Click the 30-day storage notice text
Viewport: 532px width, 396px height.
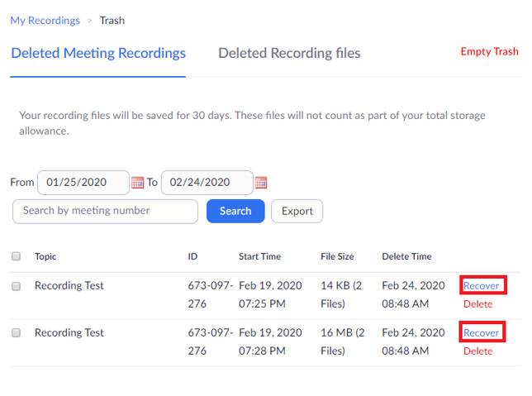252,123
